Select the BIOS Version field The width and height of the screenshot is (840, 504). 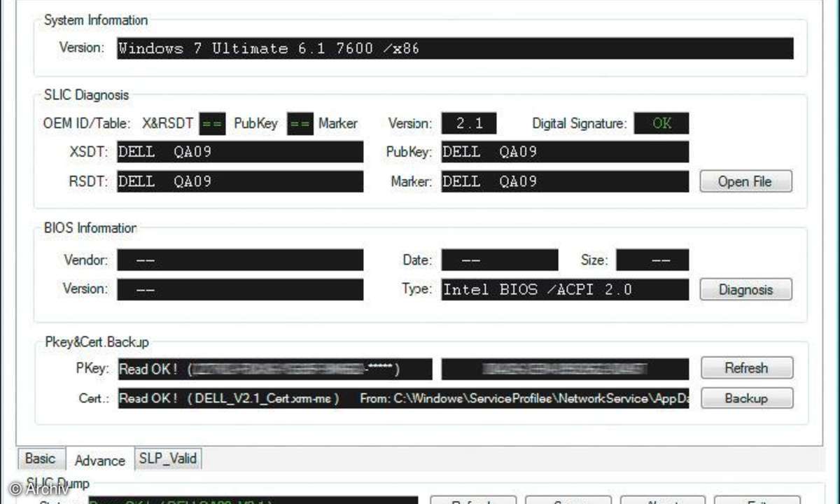click(x=240, y=289)
